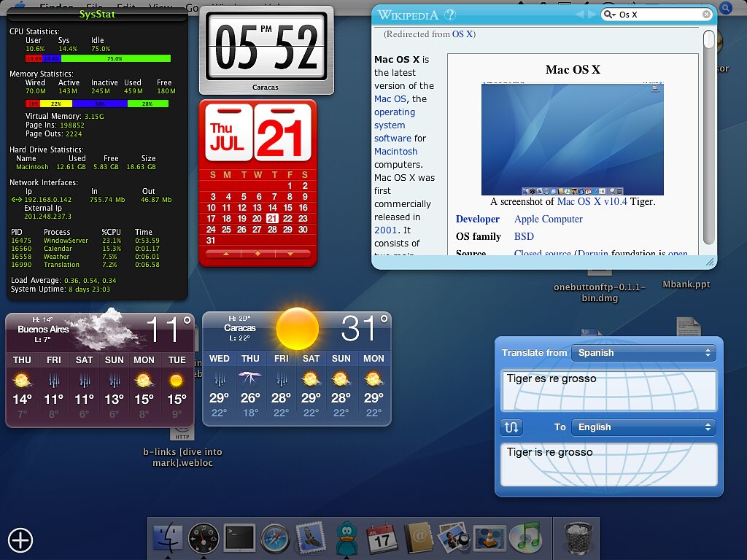Select July 4 in the calendar
747x560 pixels.
tap(228, 197)
